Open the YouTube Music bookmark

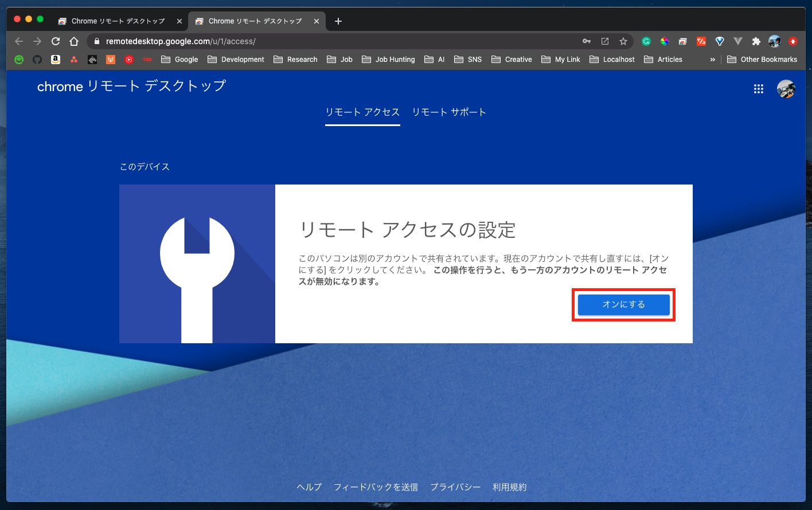coord(129,60)
